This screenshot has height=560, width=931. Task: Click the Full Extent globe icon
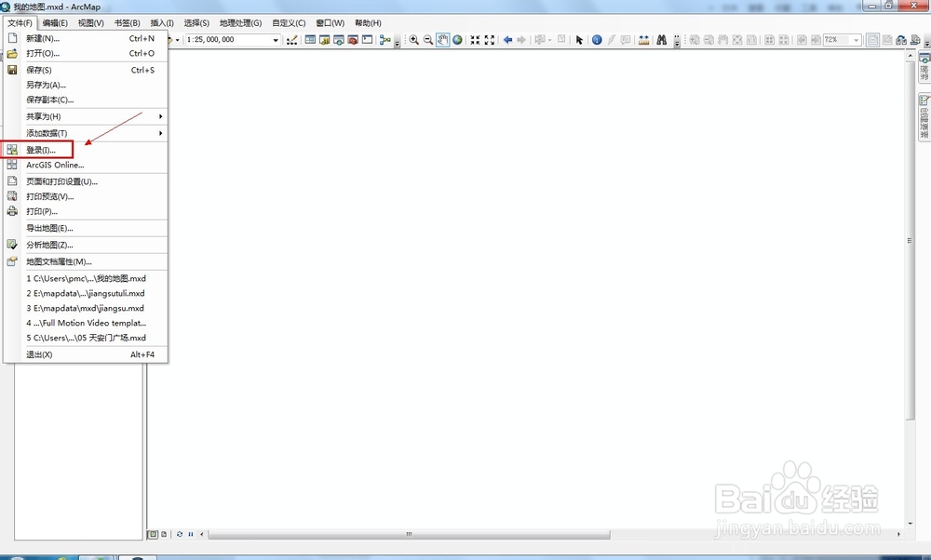457,40
